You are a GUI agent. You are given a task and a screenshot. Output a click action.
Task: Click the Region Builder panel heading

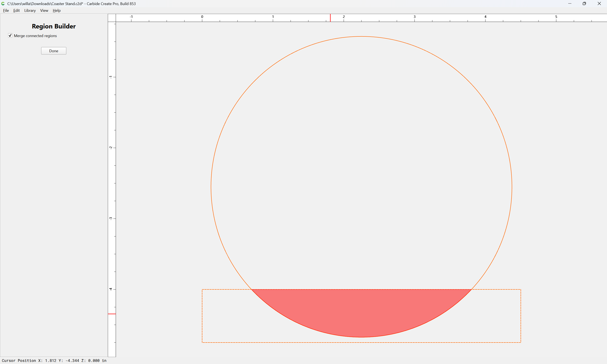click(x=54, y=26)
